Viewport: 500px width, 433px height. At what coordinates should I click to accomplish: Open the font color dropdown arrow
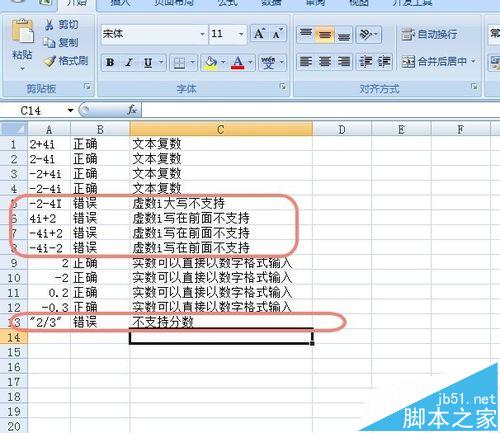250,62
